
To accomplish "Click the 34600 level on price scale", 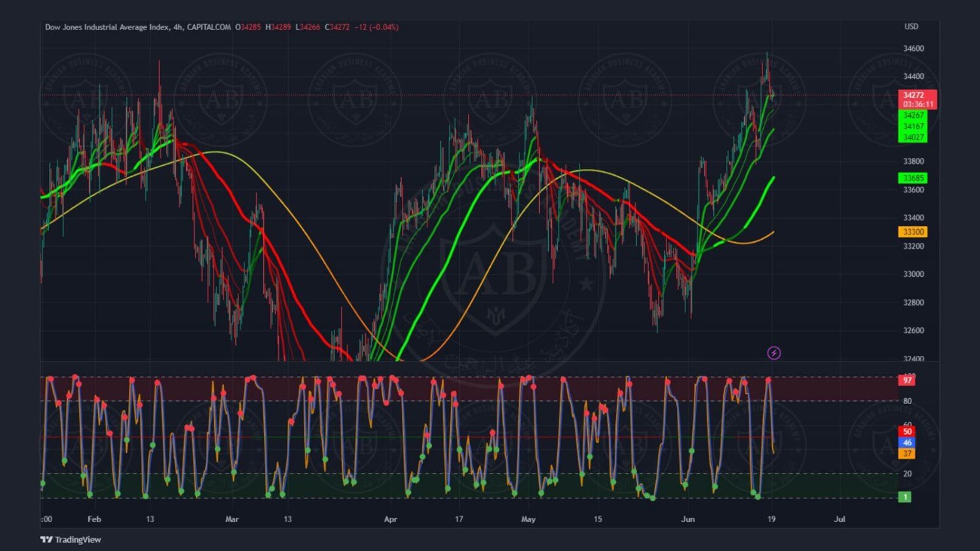I will pyautogui.click(x=913, y=49).
